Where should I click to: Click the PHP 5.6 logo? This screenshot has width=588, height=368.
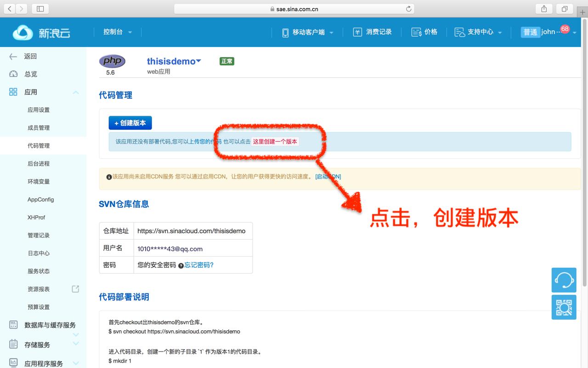click(112, 61)
